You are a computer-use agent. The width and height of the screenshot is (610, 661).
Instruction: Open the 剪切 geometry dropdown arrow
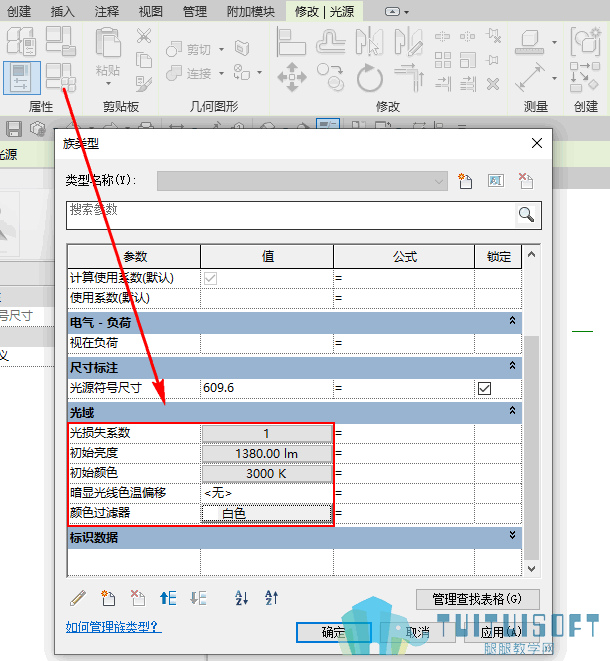[221, 50]
